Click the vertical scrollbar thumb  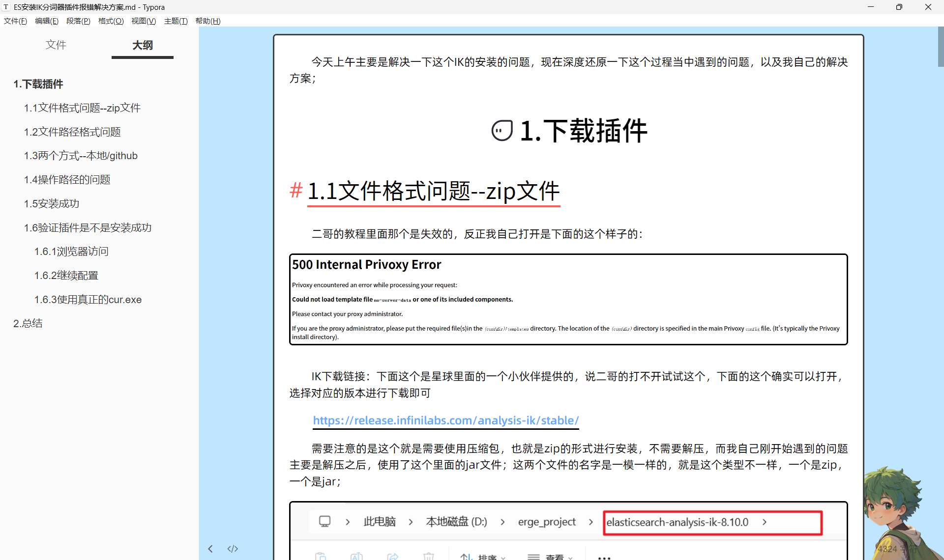940,47
